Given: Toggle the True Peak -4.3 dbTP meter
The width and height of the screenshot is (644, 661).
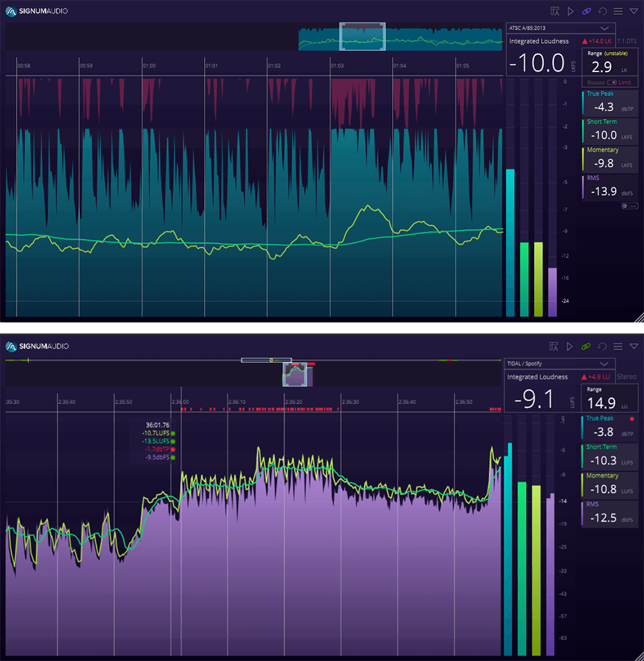Looking at the screenshot, I should pyautogui.click(x=609, y=103).
